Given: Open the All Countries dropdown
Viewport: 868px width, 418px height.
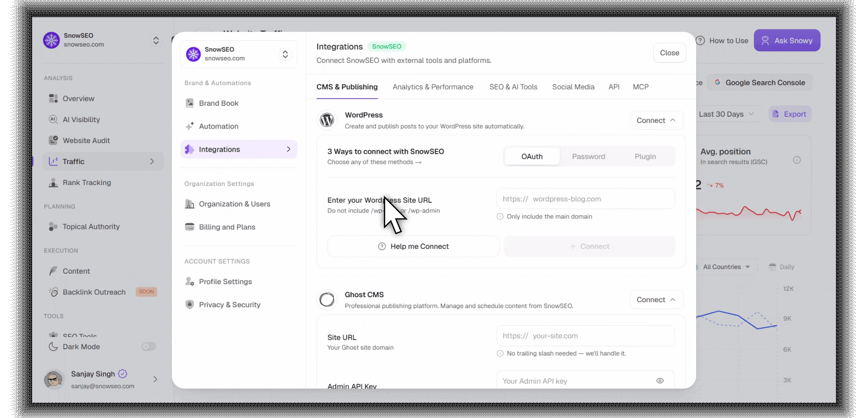Looking at the screenshot, I should click(726, 267).
